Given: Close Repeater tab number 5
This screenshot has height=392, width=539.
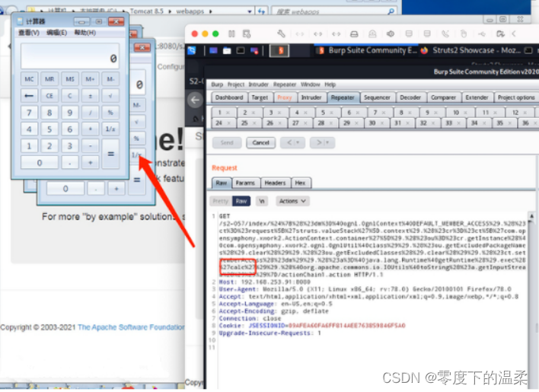Looking at the screenshot, I should pos(332,113).
